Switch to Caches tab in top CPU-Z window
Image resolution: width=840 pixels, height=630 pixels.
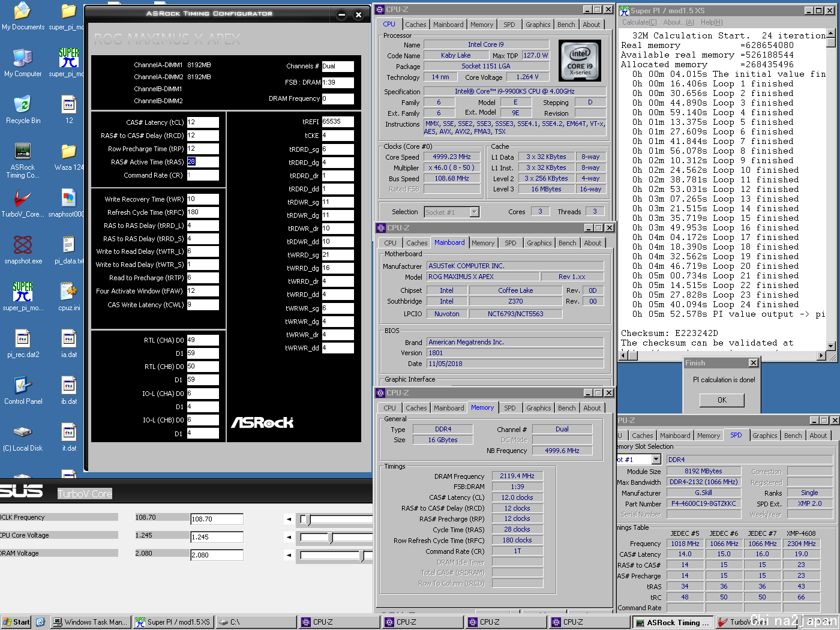point(415,25)
